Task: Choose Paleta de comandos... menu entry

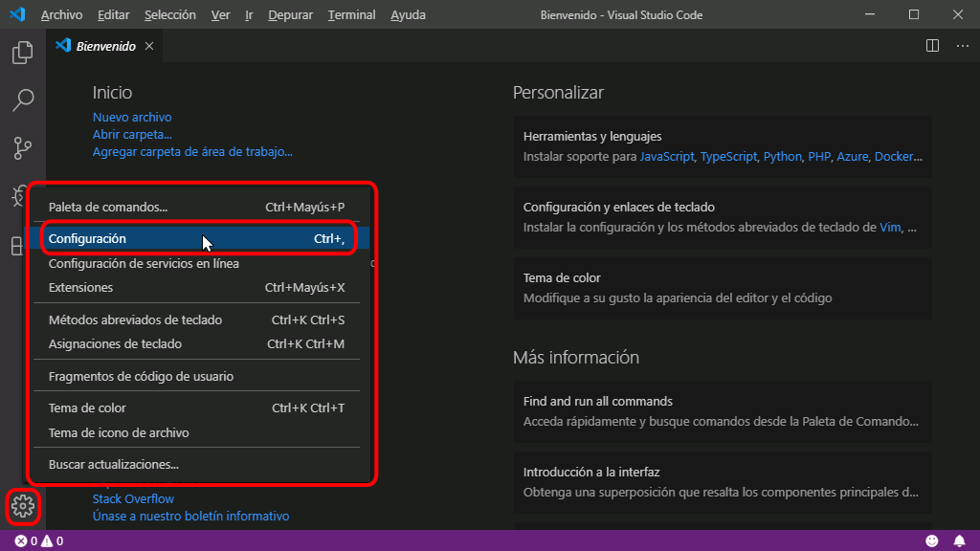Action: coord(196,207)
